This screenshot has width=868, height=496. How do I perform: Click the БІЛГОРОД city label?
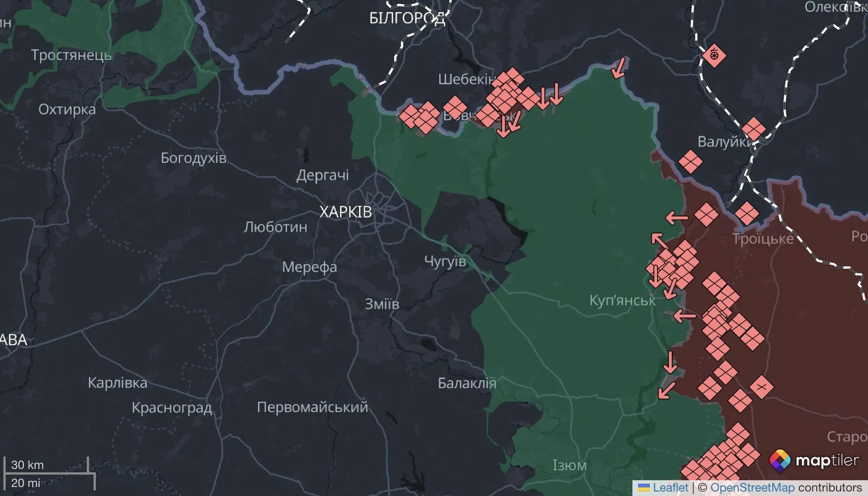[x=407, y=18]
